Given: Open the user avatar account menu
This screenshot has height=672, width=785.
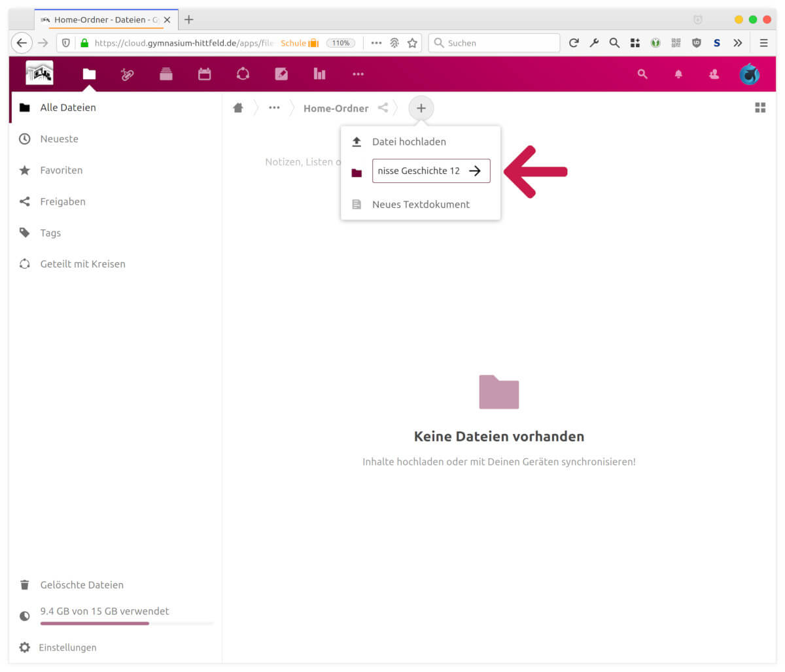Looking at the screenshot, I should pyautogui.click(x=749, y=75).
